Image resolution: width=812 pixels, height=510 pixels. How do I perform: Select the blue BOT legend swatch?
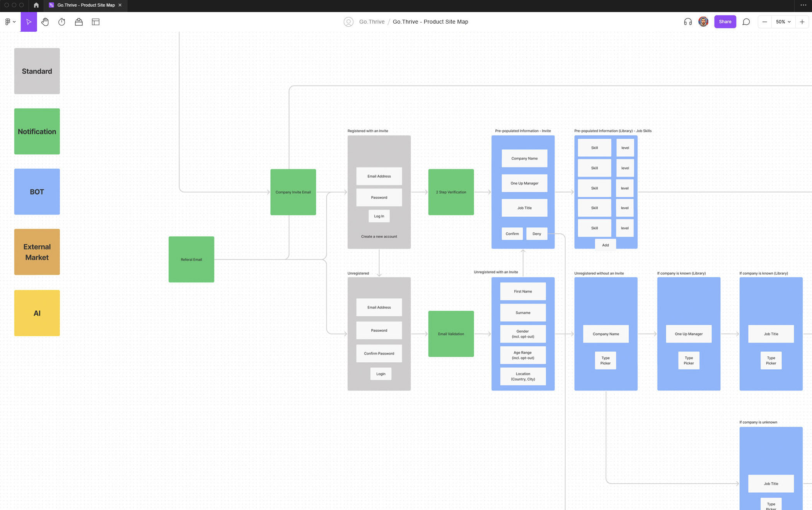click(x=37, y=192)
